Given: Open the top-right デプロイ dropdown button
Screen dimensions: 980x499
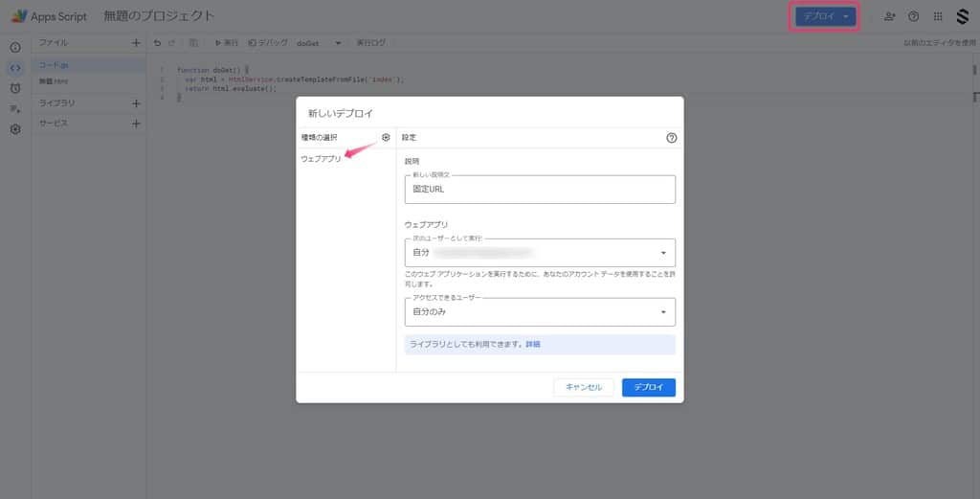Looking at the screenshot, I should pos(825,16).
